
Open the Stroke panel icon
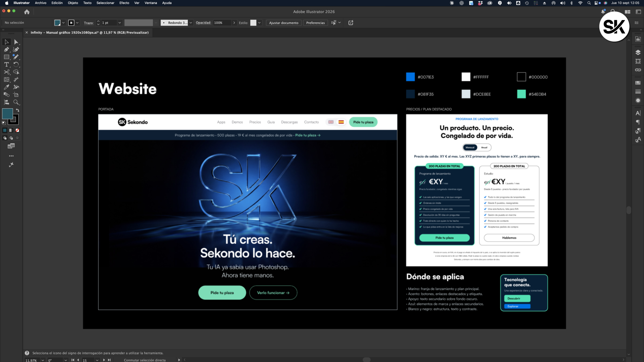(638, 92)
